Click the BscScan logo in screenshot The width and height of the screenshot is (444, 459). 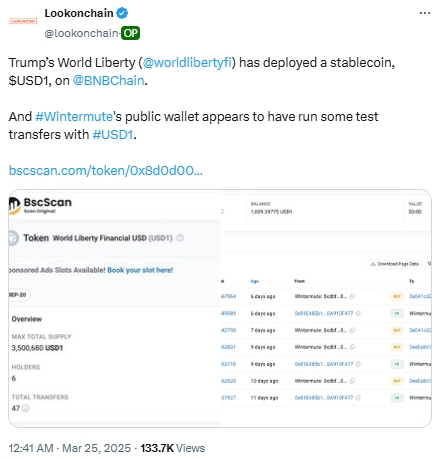tap(40, 205)
